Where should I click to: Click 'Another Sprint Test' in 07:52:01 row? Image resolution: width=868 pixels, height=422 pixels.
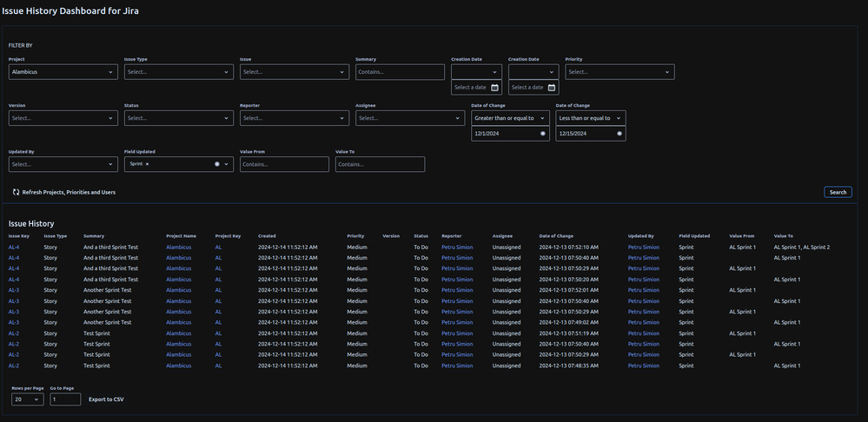click(108, 290)
